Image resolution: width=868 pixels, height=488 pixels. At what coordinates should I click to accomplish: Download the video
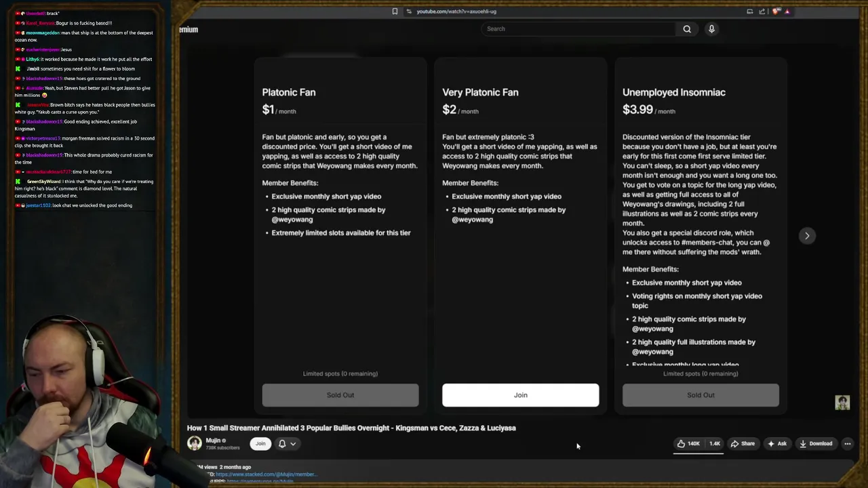(816, 443)
